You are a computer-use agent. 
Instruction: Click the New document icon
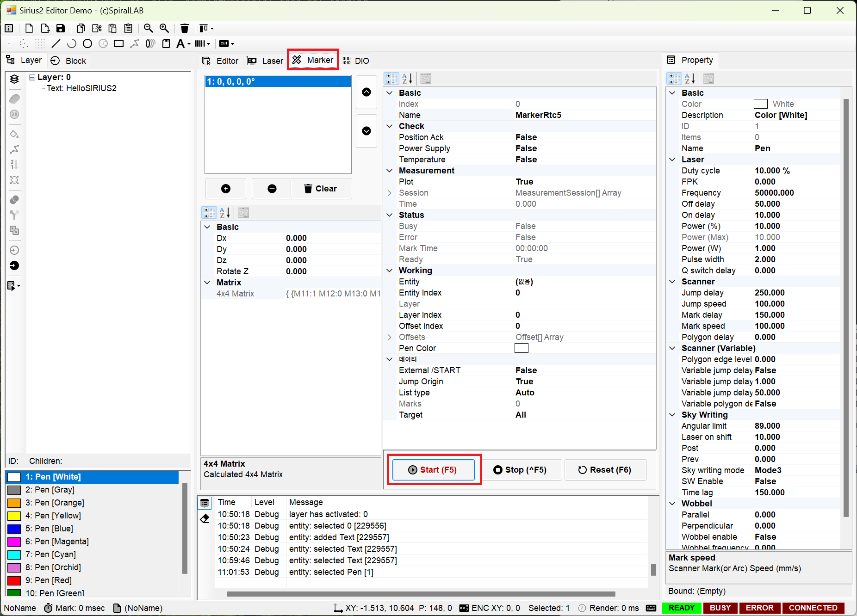[29, 28]
